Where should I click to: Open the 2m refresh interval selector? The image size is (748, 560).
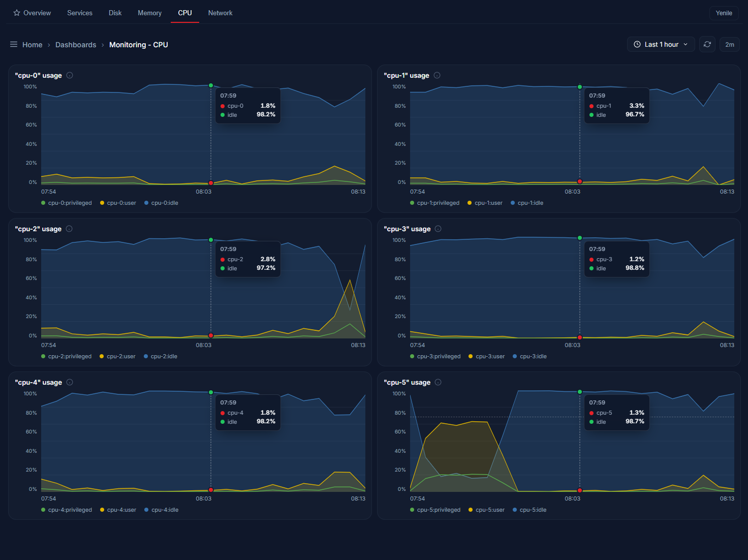click(729, 45)
